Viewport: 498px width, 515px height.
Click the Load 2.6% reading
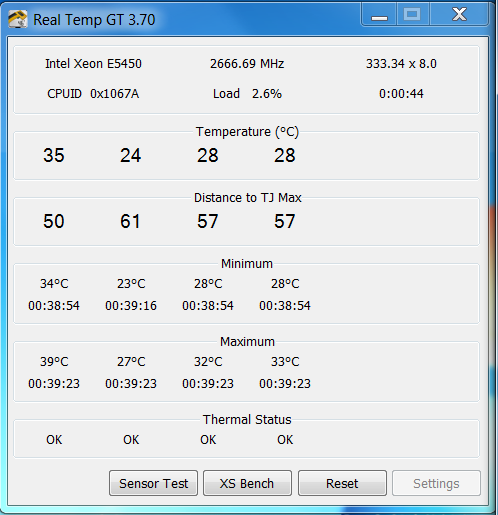point(247,94)
